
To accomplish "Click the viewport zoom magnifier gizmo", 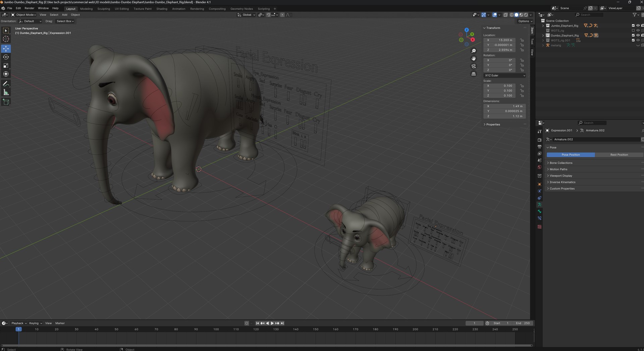I will [474, 51].
